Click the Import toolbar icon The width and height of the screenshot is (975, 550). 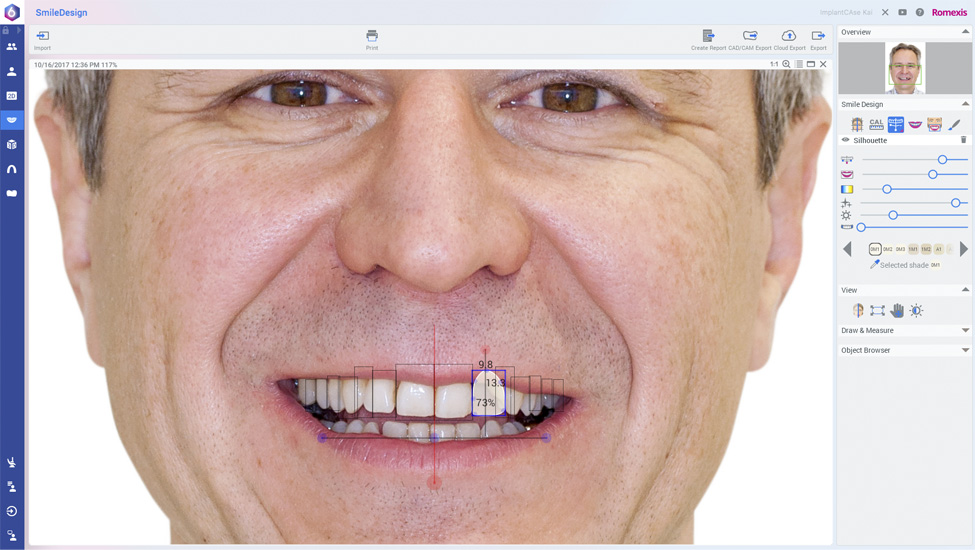click(x=42, y=36)
